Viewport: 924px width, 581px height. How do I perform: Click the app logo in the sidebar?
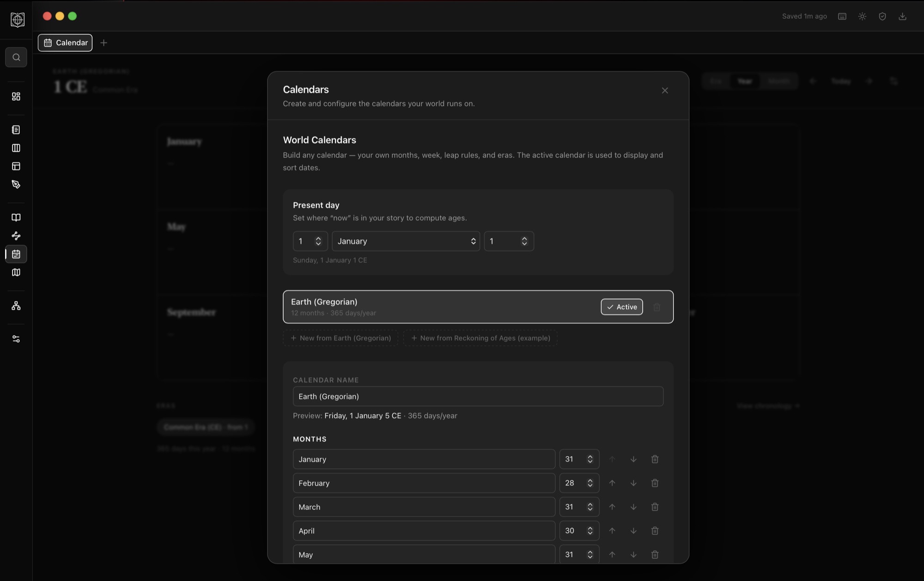(x=17, y=19)
